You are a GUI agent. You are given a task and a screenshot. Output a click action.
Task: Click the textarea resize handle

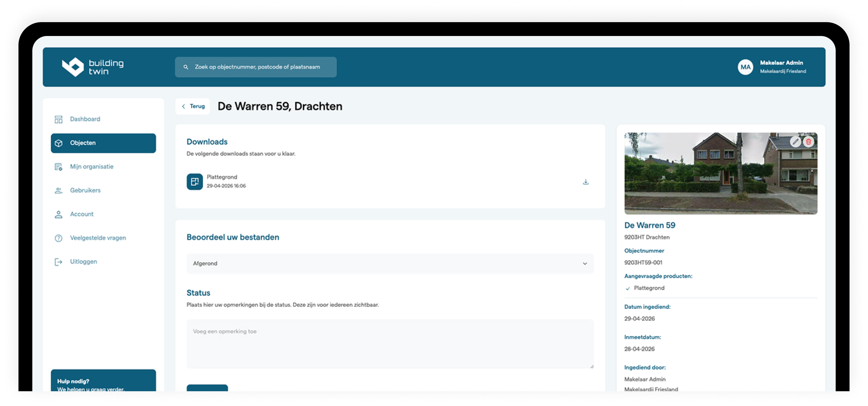pyautogui.click(x=591, y=366)
